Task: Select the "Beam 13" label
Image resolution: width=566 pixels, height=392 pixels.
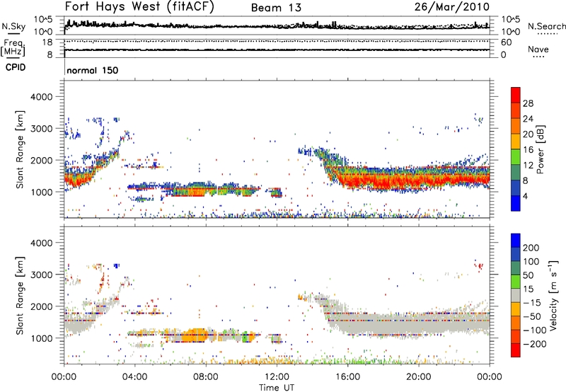Action: pyautogui.click(x=276, y=8)
